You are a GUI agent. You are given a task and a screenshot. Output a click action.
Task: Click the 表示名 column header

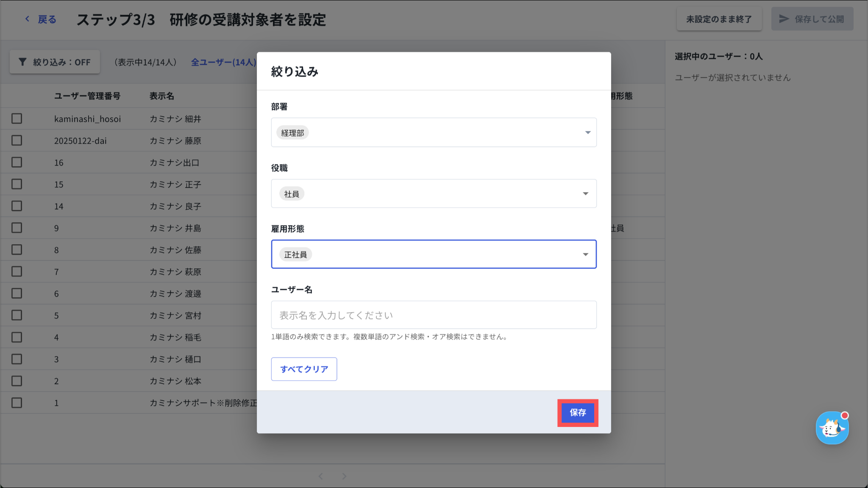[x=161, y=96]
